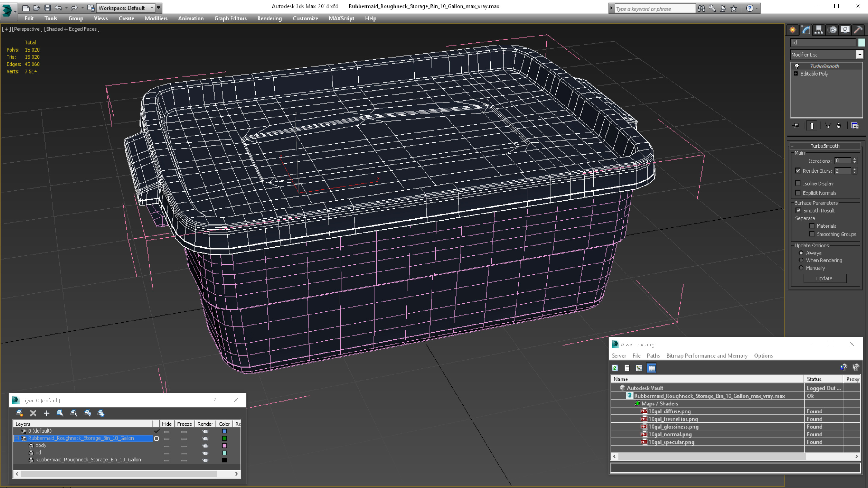Image resolution: width=868 pixels, height=488 pixels.
Task: Click the Redo arrow icon
Action: tap(74, 8)
